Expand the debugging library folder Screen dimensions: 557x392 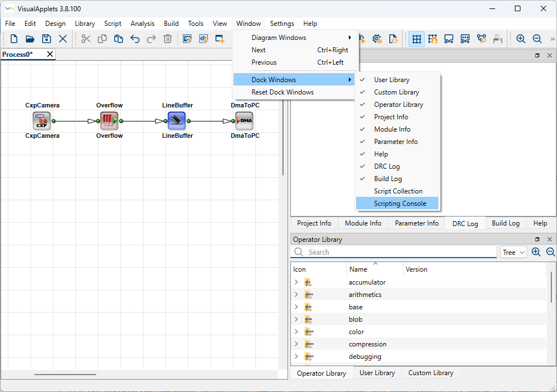(297, 357)
